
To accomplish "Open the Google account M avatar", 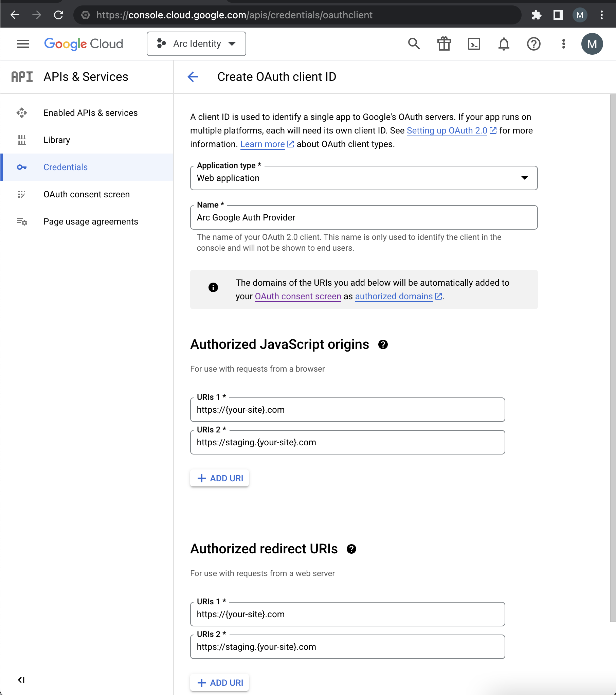I will pyautogui.click(x=592, y=44).
